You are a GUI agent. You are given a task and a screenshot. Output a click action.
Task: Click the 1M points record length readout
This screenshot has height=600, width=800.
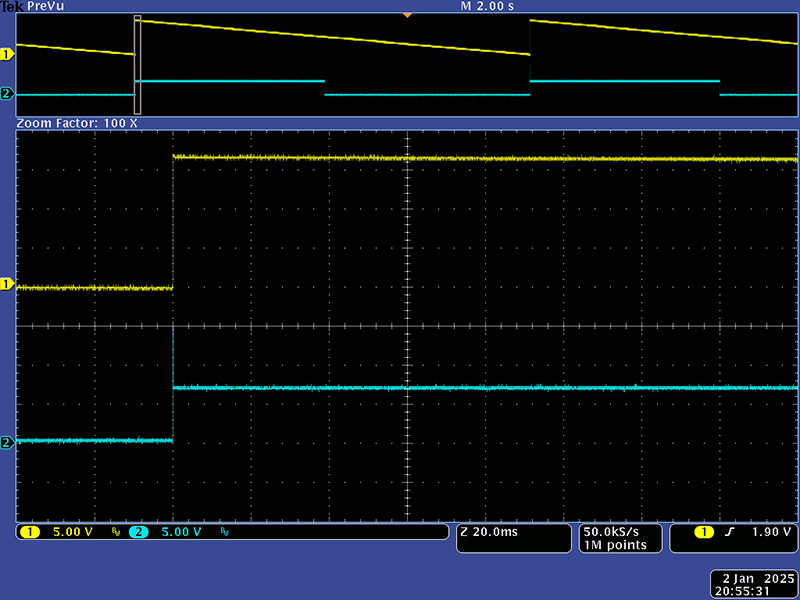click(x=616, y=545)
